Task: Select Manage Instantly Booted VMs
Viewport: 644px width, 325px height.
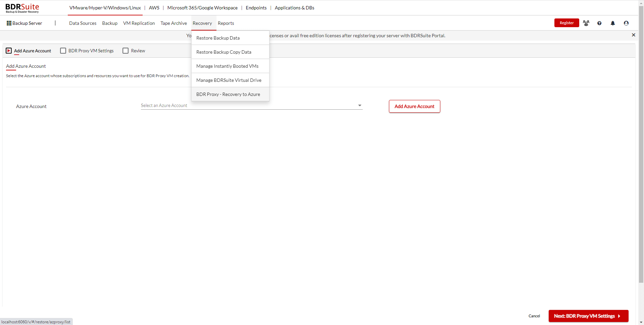Action: 230,66
